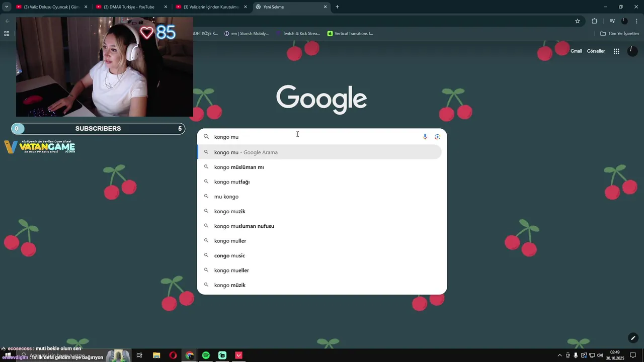Screen dimensions: 644x362
Task: Show hidden system tray icons
Action: [559, 355]
